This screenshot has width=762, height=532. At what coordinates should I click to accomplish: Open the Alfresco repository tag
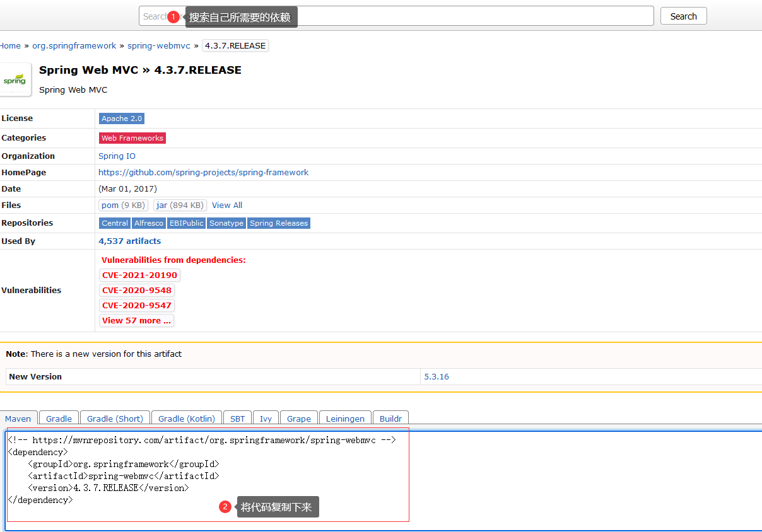tap(149, 223)
